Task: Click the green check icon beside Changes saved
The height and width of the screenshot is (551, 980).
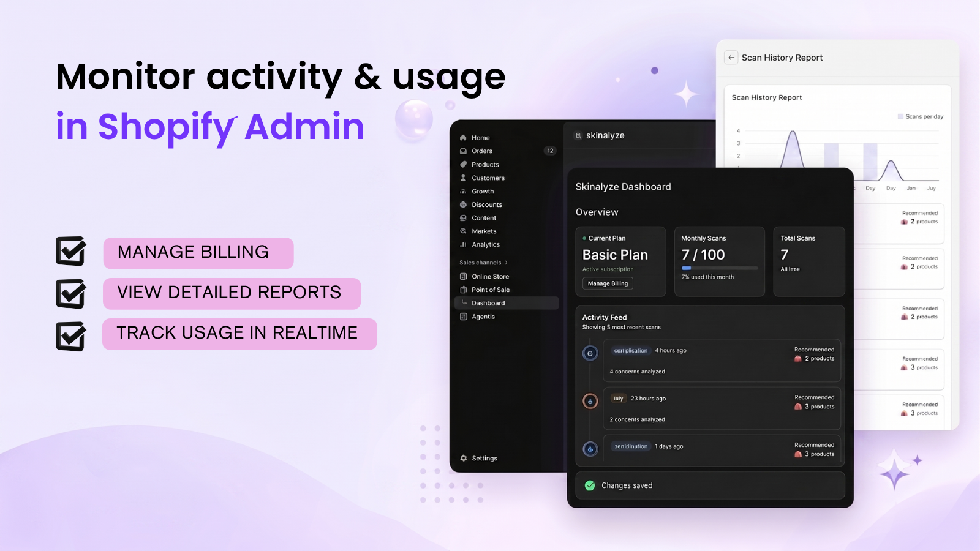Action: 590,485
